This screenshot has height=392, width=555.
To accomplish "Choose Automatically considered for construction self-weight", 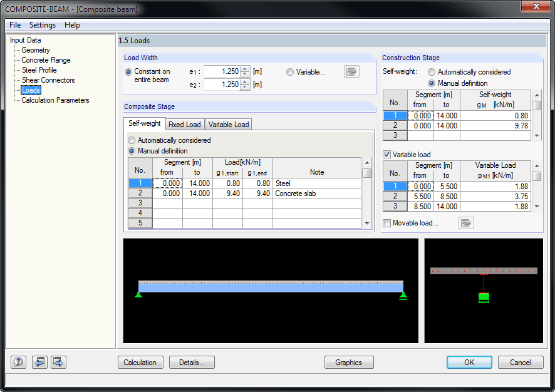I will click(432, 72).
